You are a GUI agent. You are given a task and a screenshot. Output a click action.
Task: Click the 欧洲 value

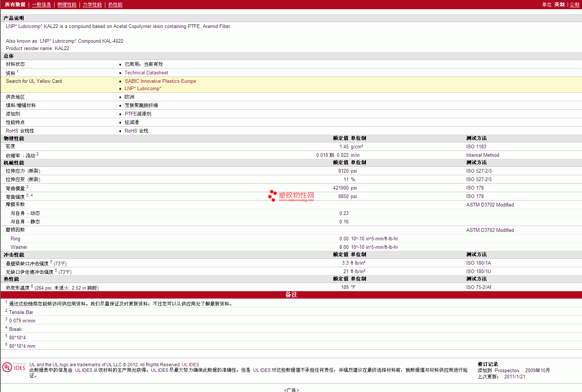(x=129, y=97)
